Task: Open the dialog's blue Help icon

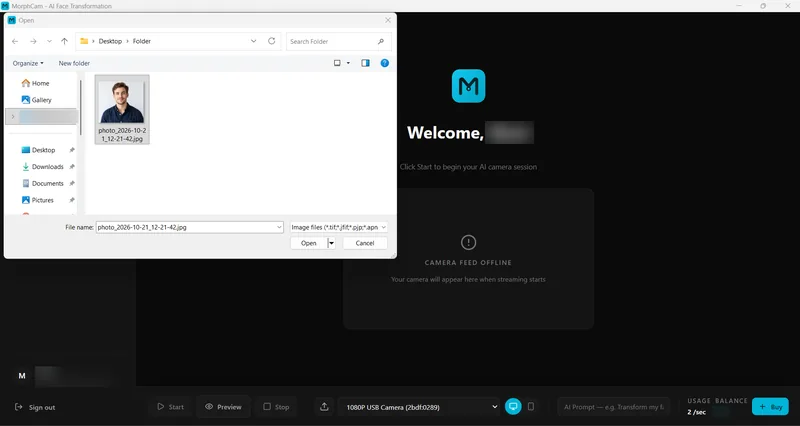Action: [x=385, y=63]
